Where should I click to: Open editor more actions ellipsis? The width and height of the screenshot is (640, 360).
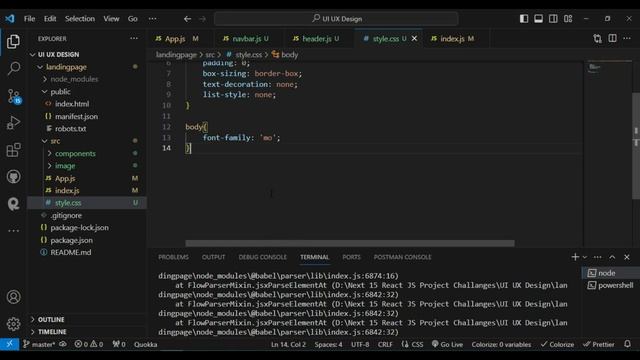[627, 38]
